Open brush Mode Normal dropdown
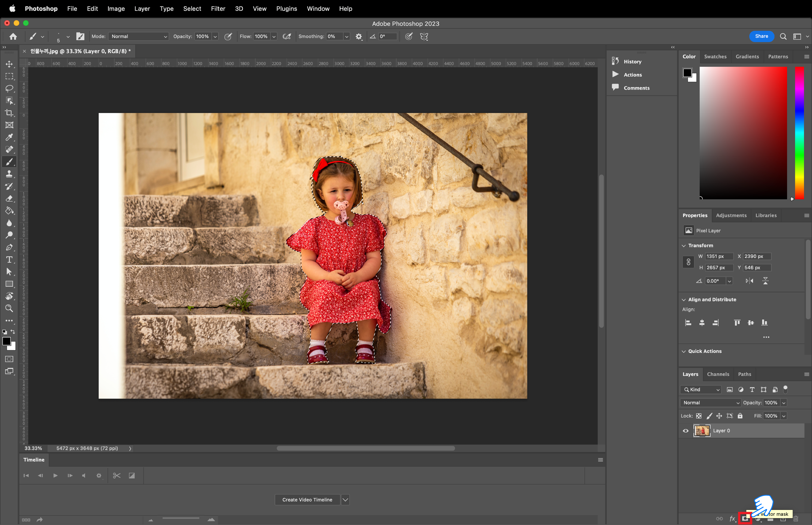The height and width of the screenshot is (525, 812). tap(138, 36)
